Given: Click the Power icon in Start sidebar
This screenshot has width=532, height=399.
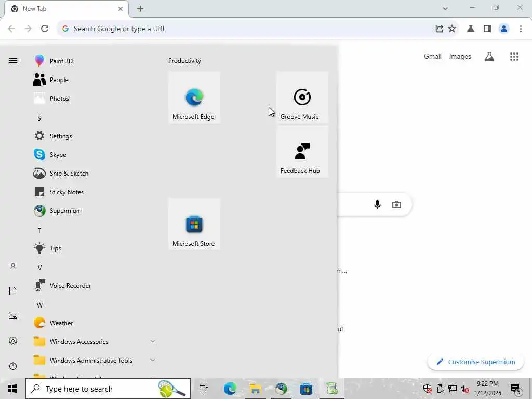Looking at the screenshot, I should (13, 366).
